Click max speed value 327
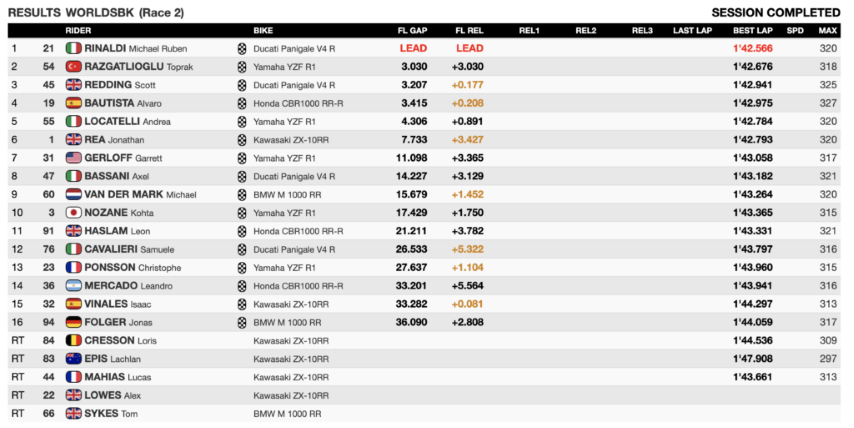The width and height of the screenshot is (854, 428). click(828, 103)
